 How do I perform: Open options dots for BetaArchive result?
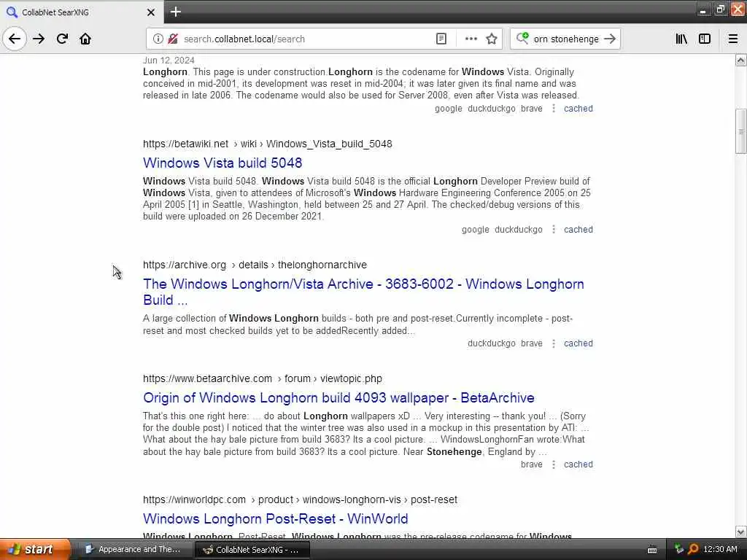pos(553,464)
